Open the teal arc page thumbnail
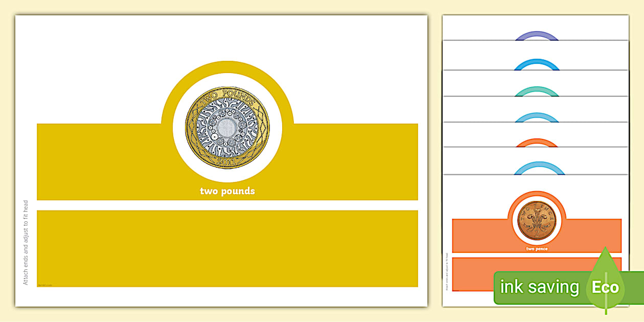This screenshot has height=322, width=644. pyautogui.click(x=536, y=91)
